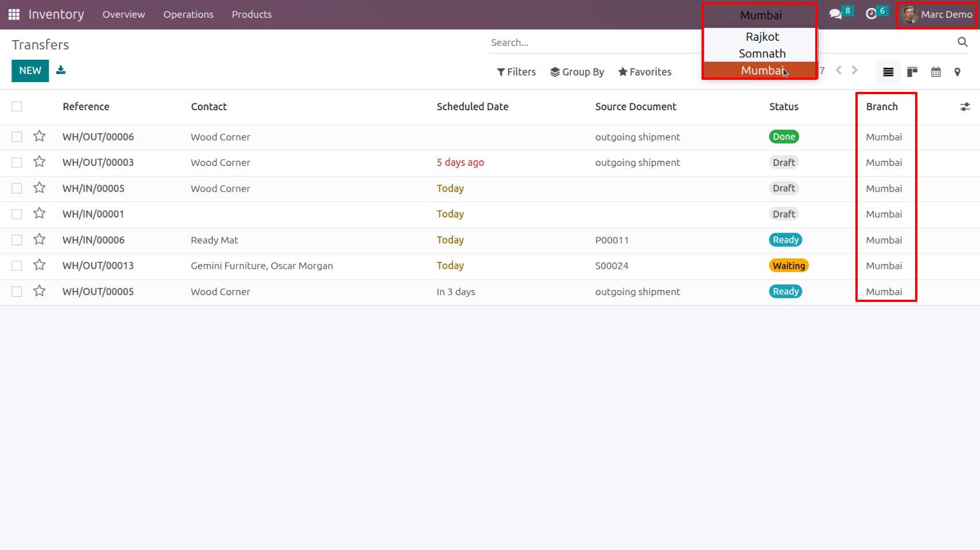Star the WH/OUT/00003 transfer
This screenshot has width=980, height=550.
coord(39,162)
